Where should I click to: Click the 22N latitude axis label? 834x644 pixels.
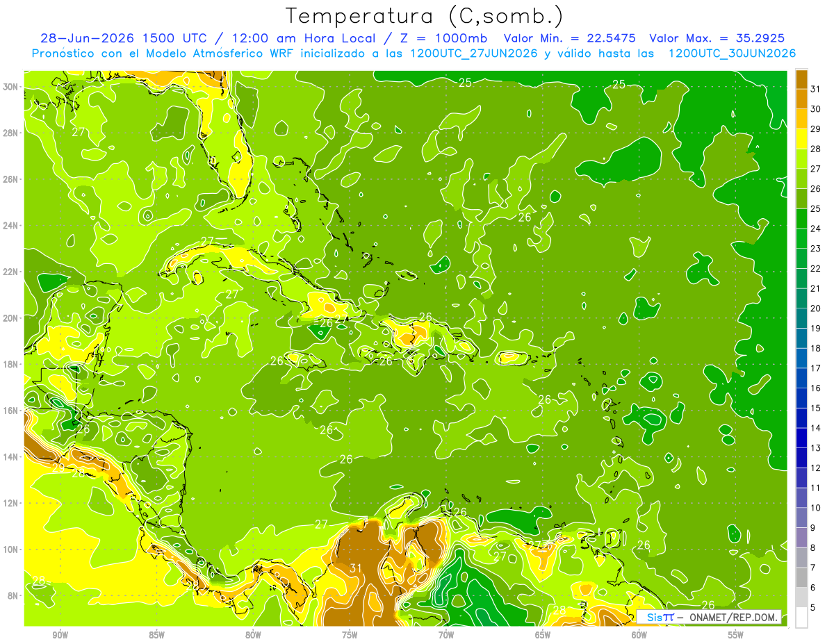point(12,271)
